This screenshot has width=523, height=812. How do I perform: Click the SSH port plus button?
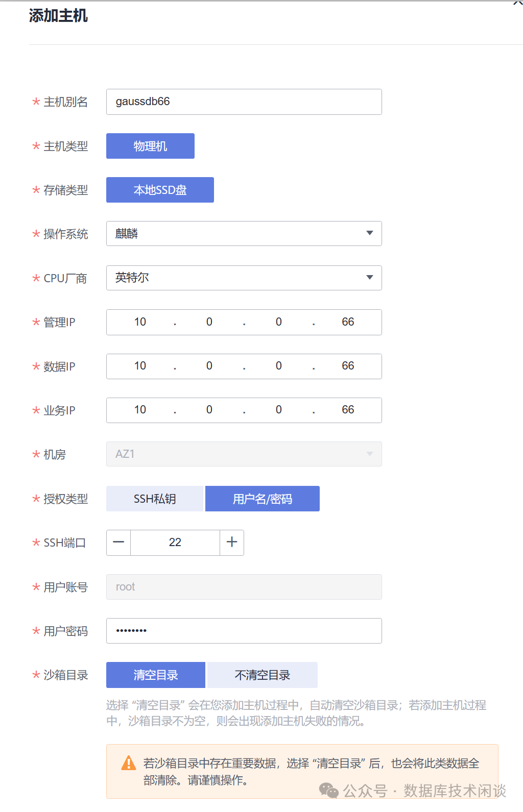click(x=232, y=543)
